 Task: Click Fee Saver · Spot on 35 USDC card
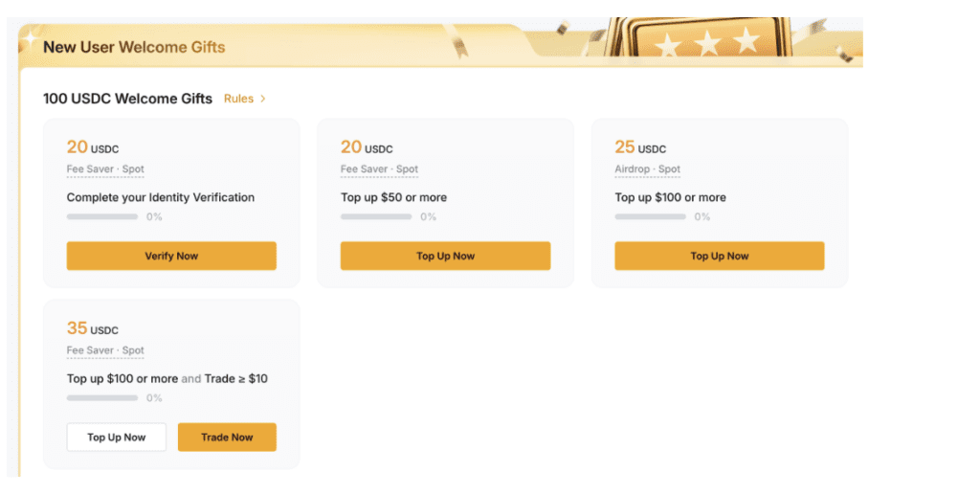pos(105,350)
